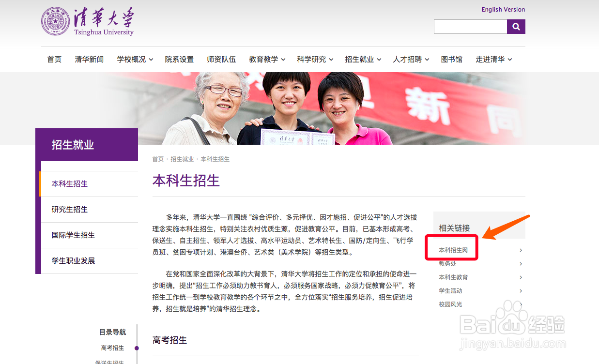This screenshot has height=364, width=599.
Task: Click the arrow icon beside 本科招生网
Action: point(521,250)
